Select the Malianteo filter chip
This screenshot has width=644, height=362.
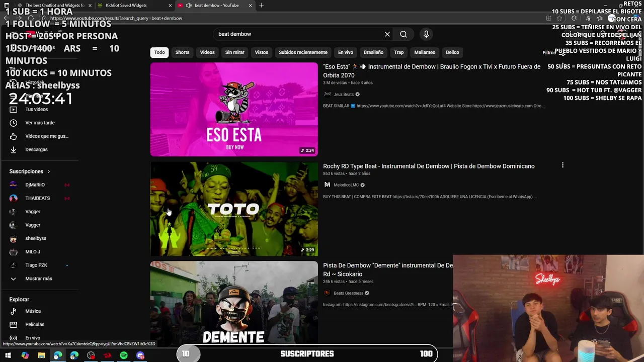(425, 52)
